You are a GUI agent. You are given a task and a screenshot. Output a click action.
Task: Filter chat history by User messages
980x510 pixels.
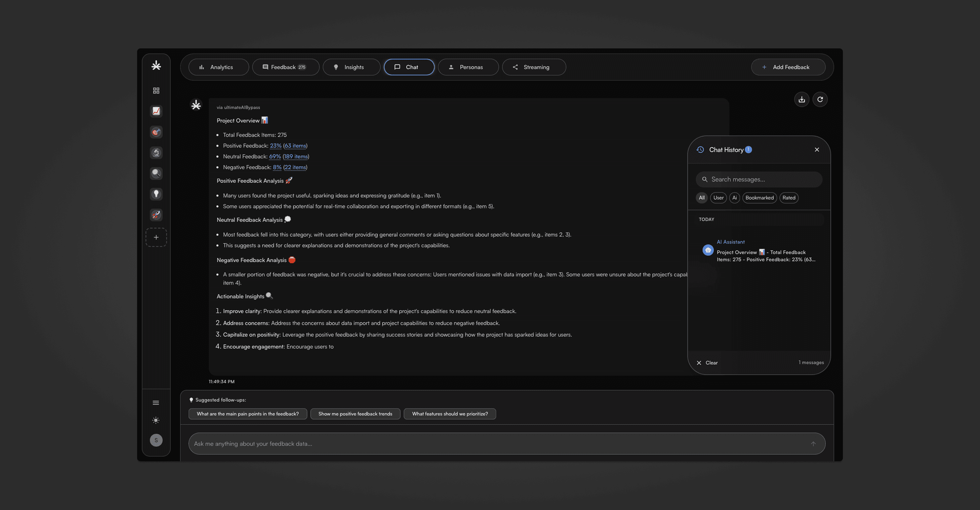[718, 198]
